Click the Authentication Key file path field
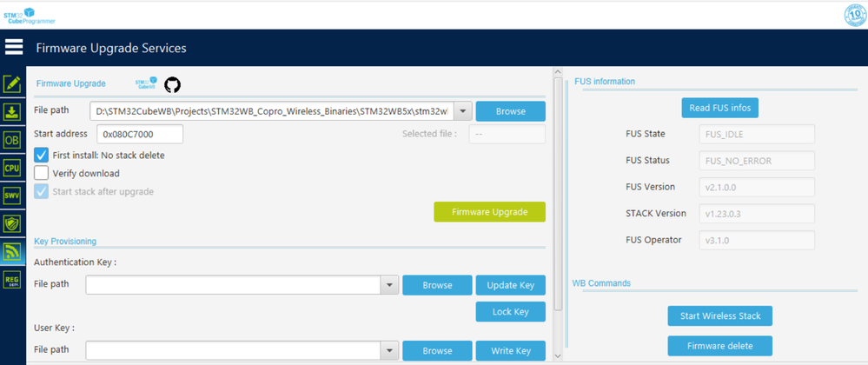 (x=234, y=285)
